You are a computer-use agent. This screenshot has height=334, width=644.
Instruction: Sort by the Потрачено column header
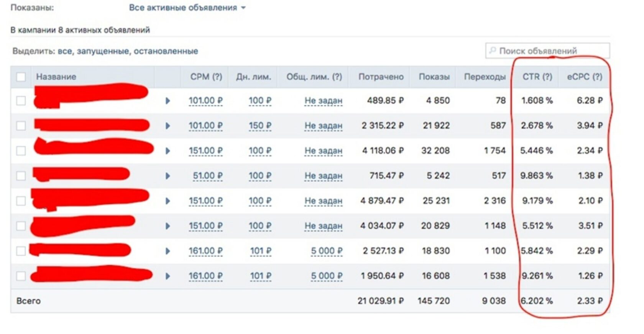click(381, 77)
